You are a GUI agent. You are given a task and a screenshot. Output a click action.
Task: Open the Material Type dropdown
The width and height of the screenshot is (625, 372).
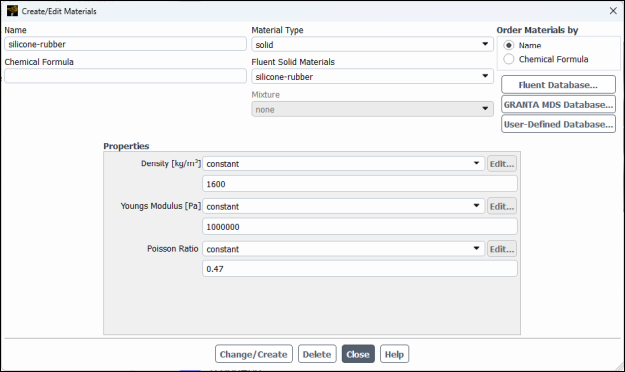click(x=372, y=44)
